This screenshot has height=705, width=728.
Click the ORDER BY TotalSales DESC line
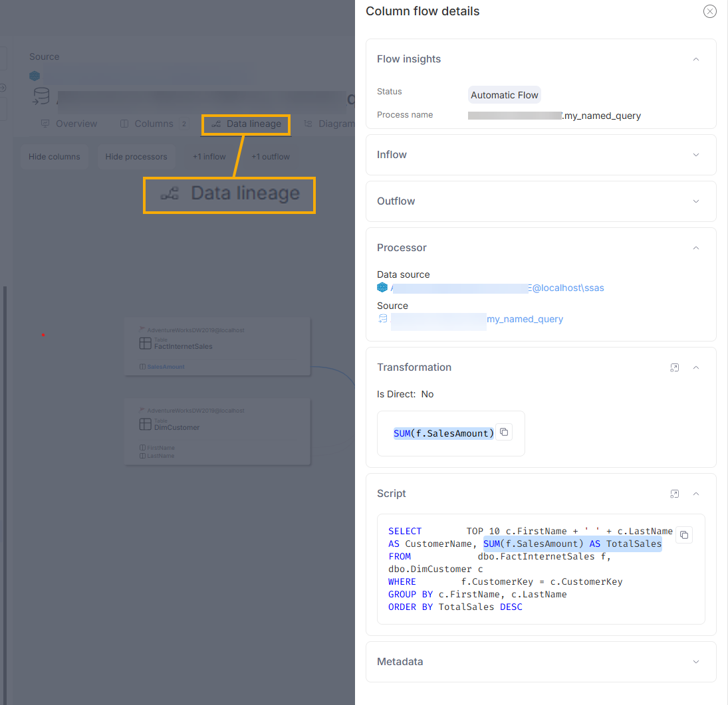point(455,607)
